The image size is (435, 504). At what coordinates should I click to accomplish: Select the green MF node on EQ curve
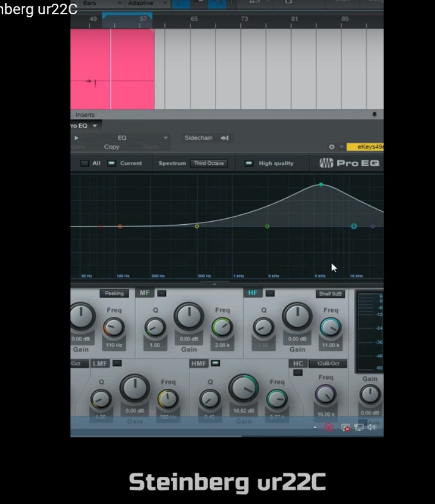(267, 227)
